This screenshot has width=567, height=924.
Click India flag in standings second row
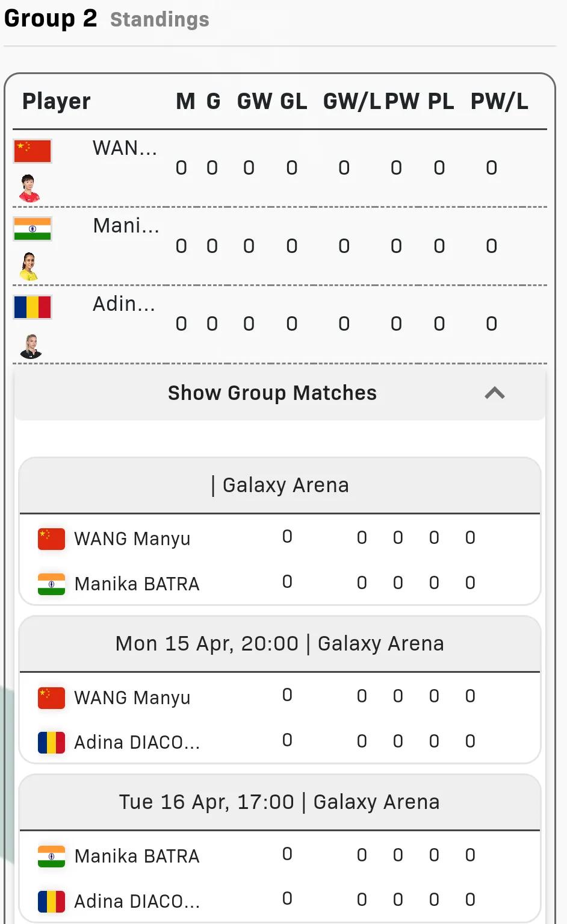pos(33,229)
